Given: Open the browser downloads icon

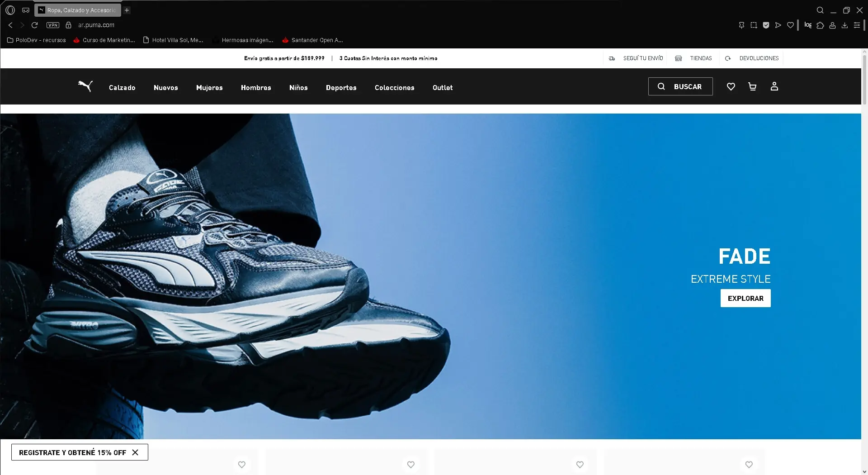Looking at the screenshot, I should pyautogui.click(x=844, y=25).
